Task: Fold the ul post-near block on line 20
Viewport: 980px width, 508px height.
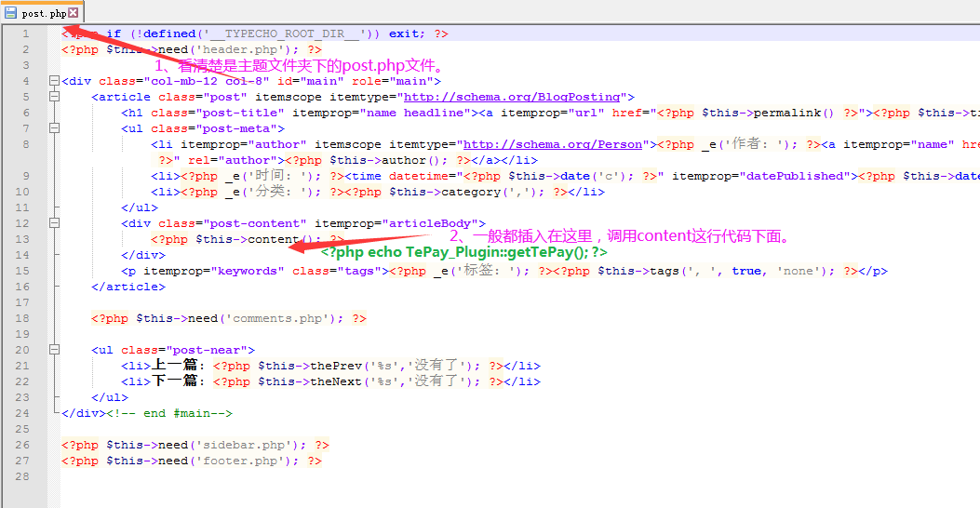Action: (x=54, y=350)
